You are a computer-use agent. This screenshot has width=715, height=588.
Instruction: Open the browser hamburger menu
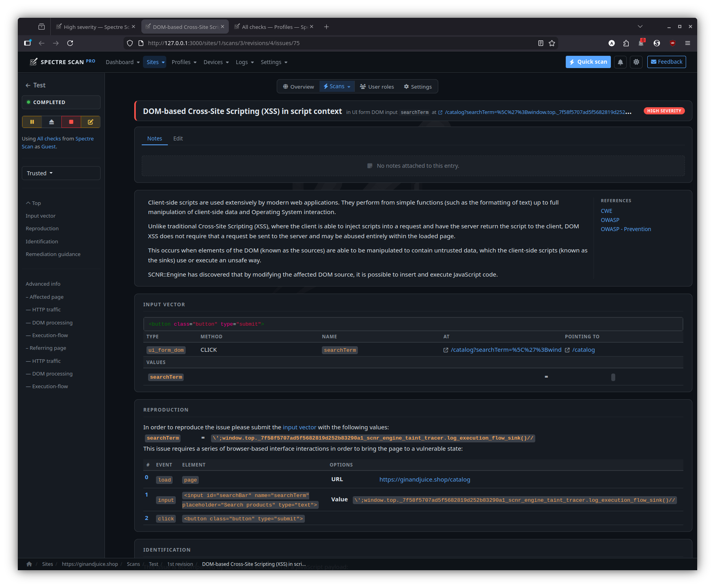point(688,43)
